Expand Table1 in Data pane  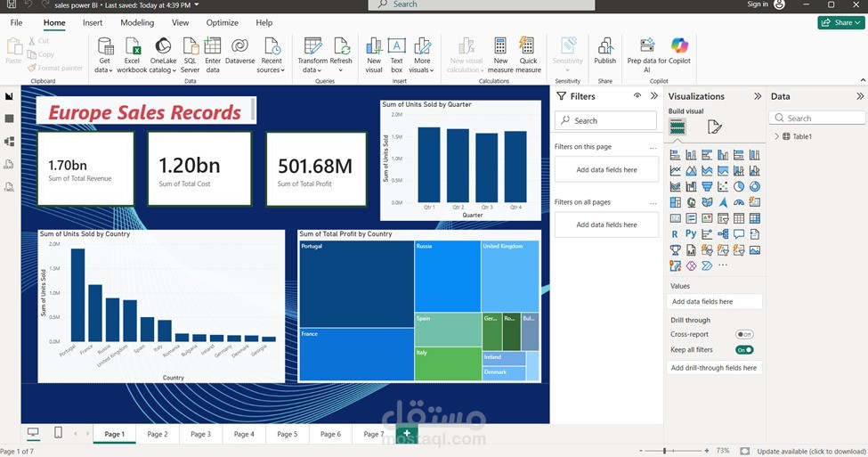click(776, 136)
